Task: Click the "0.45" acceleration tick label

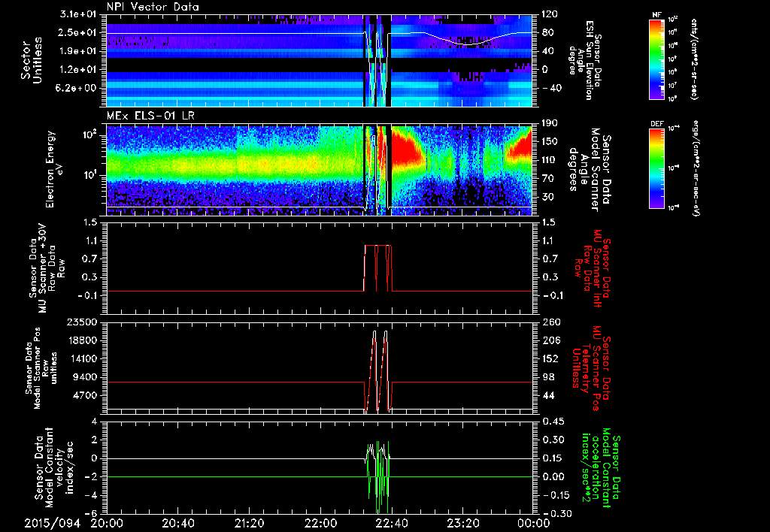Action: (552, 421)
